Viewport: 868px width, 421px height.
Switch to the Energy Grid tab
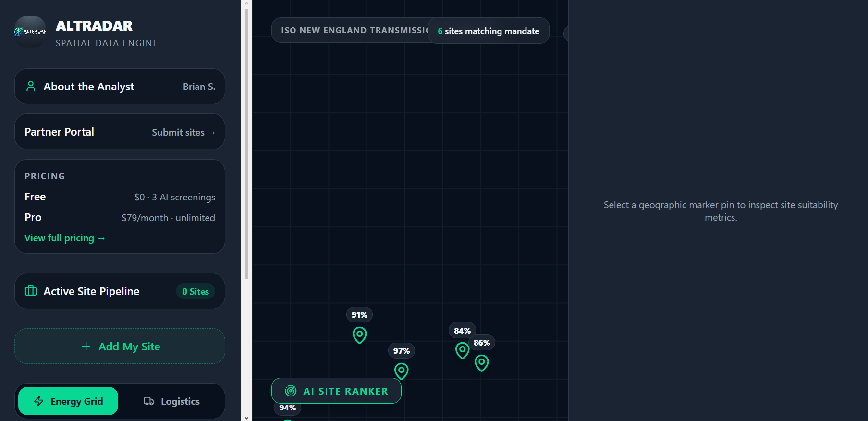[68, 401]
